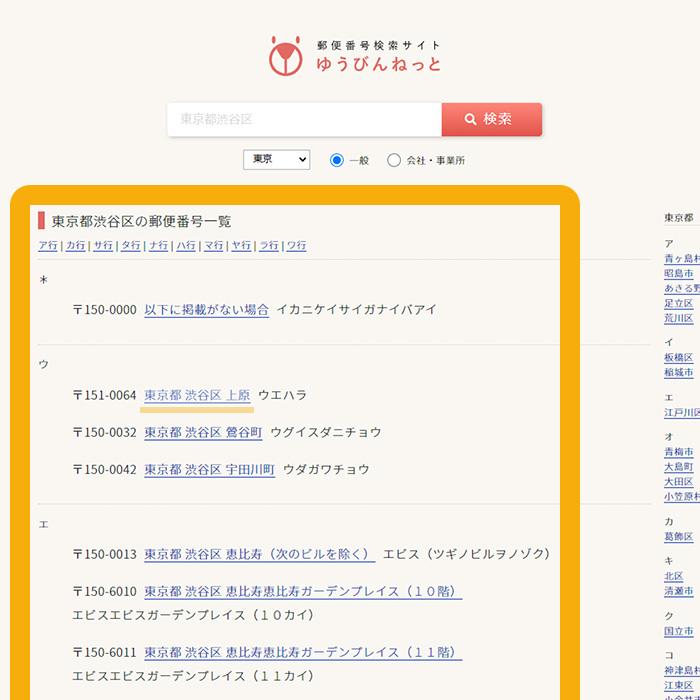The height and width of the screenshot is (700, 700).
Task: Open the 東京 prefecture dropdown
Action: 277,160
